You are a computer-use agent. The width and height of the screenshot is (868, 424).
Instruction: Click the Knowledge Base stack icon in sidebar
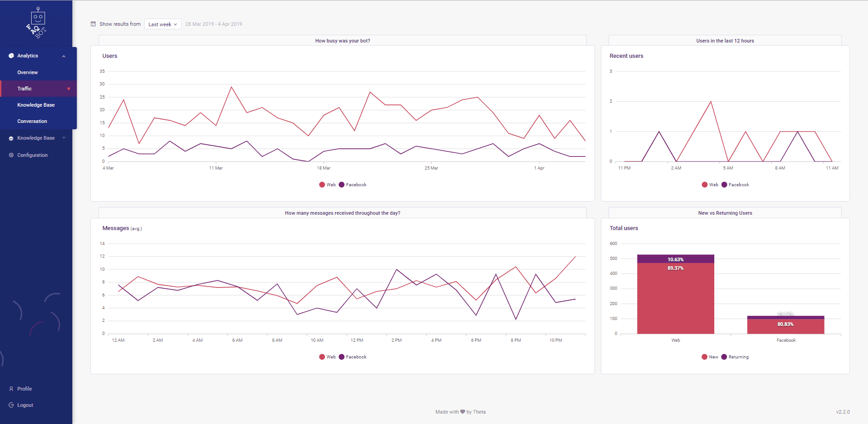[11, 138]
